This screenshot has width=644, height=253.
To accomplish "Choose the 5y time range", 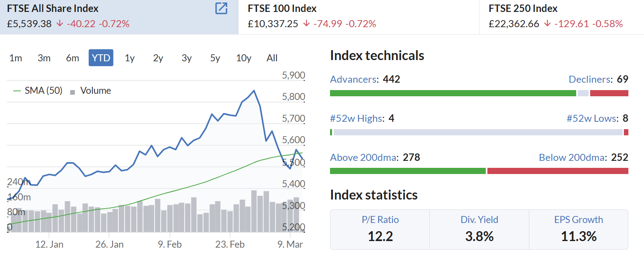I will 215,58.
